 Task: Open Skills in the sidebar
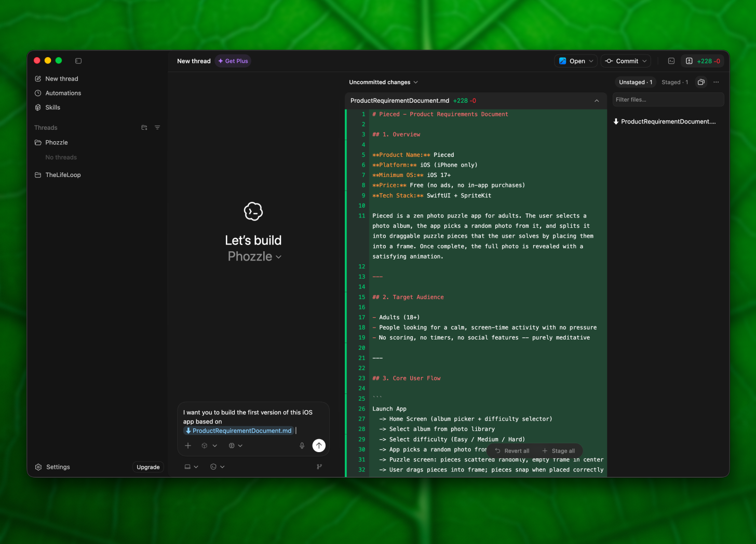pos(47,107)
